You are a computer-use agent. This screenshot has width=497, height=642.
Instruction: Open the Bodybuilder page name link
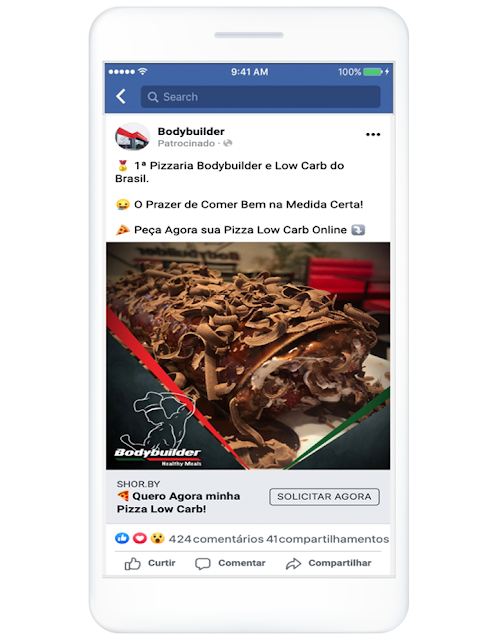(191, 131)
